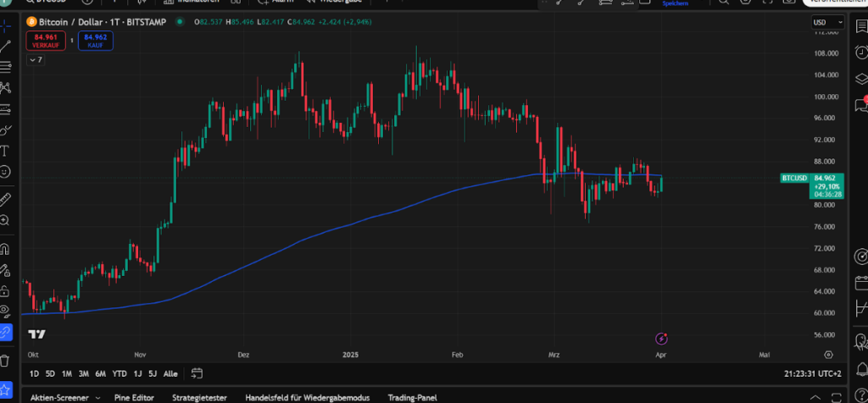
Task: Open the go to date calendar icon
Action: tap(197, 373)
